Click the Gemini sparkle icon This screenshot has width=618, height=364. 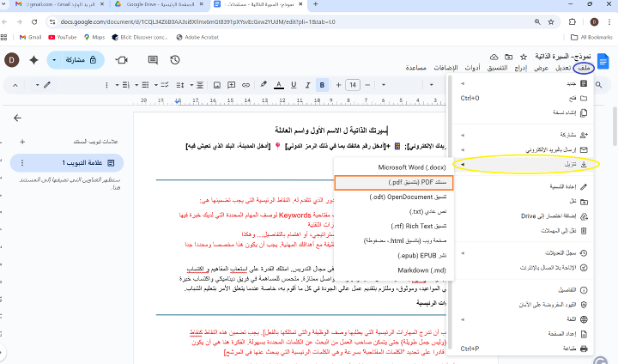[x=33, y=60]
